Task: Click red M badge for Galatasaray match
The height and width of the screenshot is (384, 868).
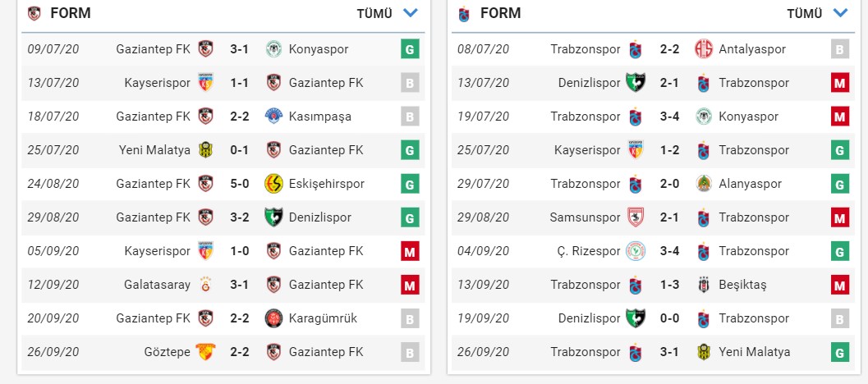Action: click(410, 285)
